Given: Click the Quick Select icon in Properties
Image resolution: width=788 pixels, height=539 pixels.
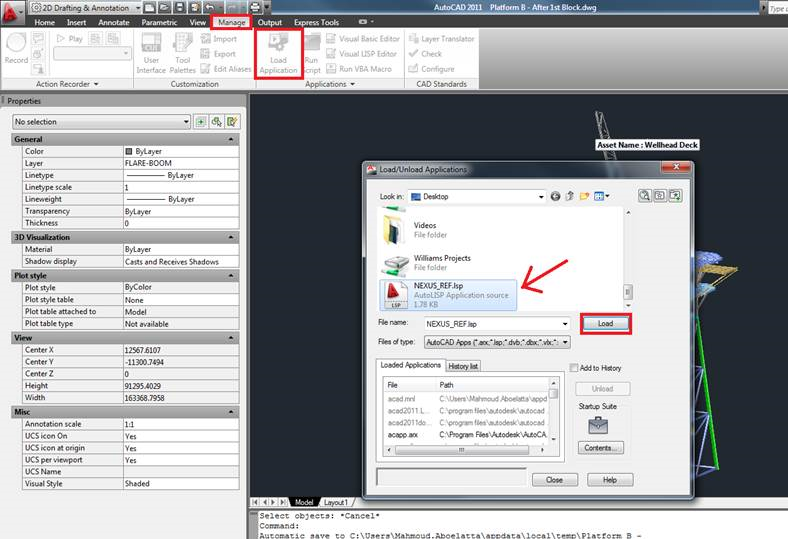Looking at the screenshot, I should point(233,121).
